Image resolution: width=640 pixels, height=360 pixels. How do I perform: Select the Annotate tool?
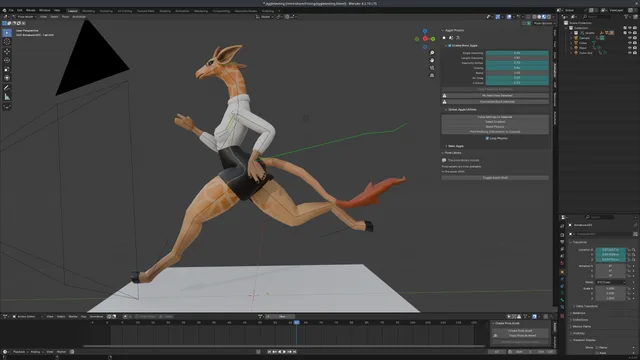pyautogui.click(x=7, y=88)
